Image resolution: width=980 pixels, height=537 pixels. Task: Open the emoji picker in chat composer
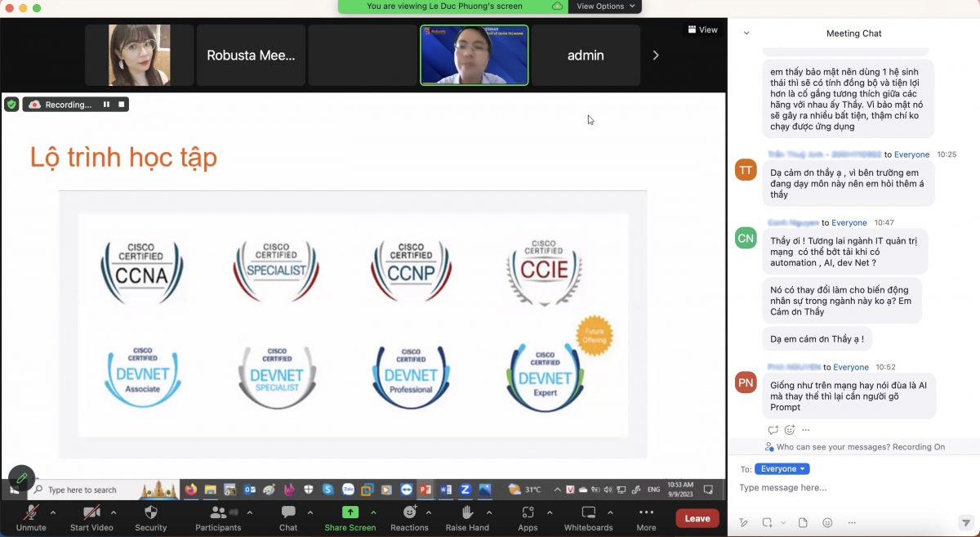point(827,523)
